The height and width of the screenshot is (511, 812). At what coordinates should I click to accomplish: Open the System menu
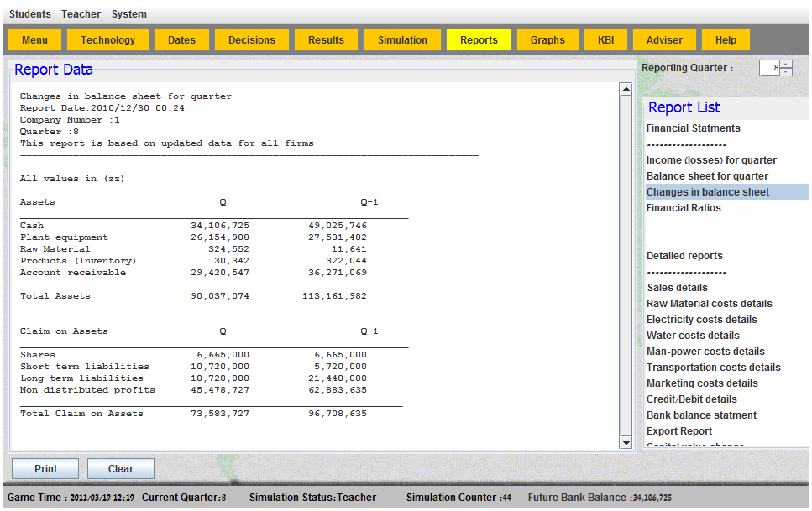click(128, 14)
